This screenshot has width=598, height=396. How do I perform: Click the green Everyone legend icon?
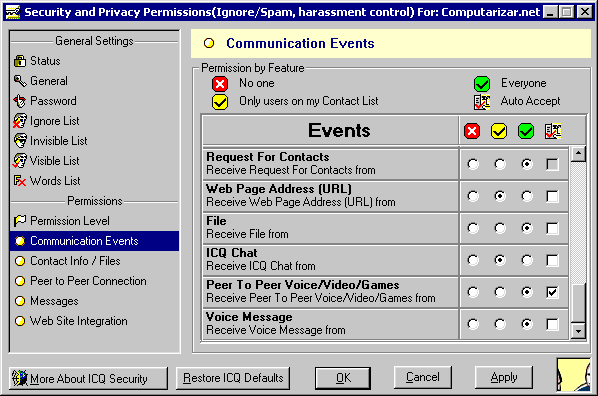482,84
